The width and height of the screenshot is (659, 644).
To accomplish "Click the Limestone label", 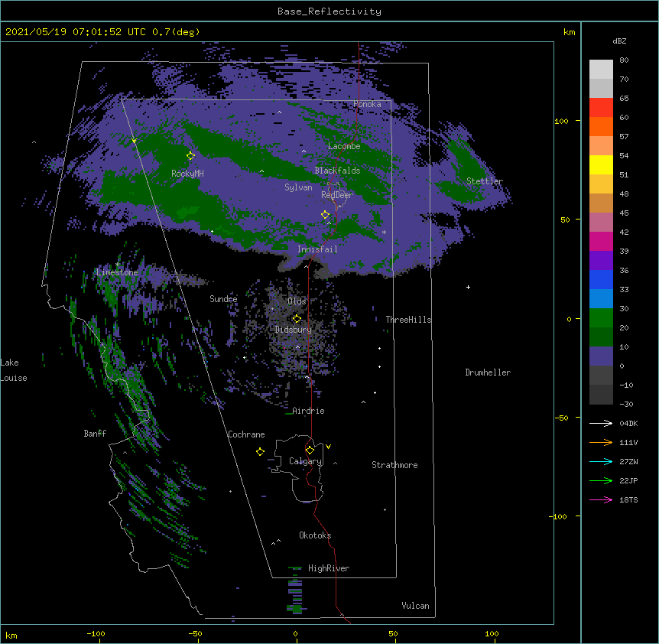I will point(117,272).
